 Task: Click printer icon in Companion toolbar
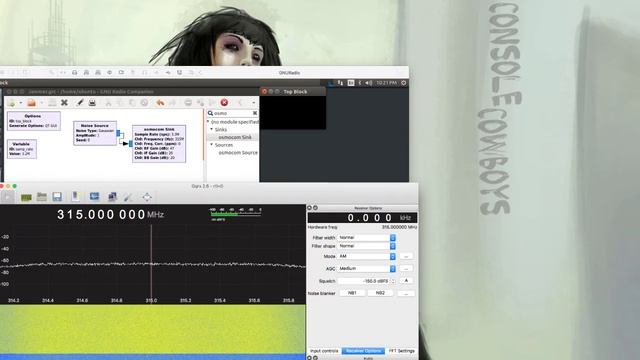92,102
